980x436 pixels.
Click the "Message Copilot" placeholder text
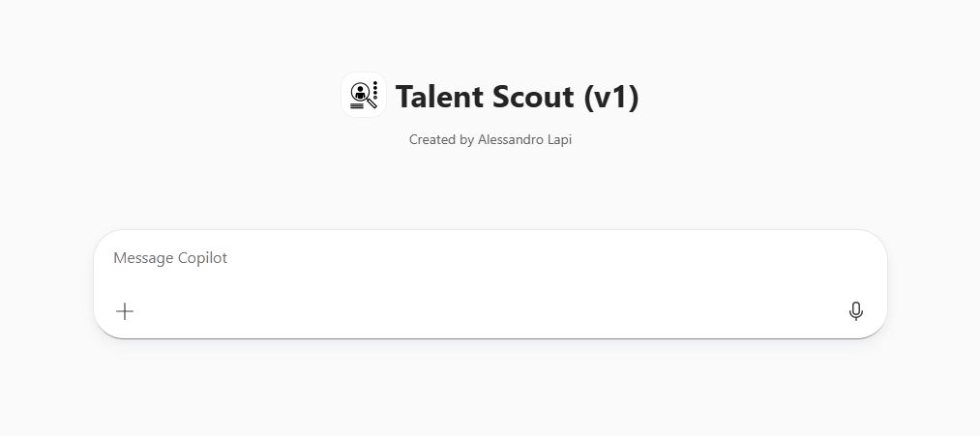tap(170, 258)
